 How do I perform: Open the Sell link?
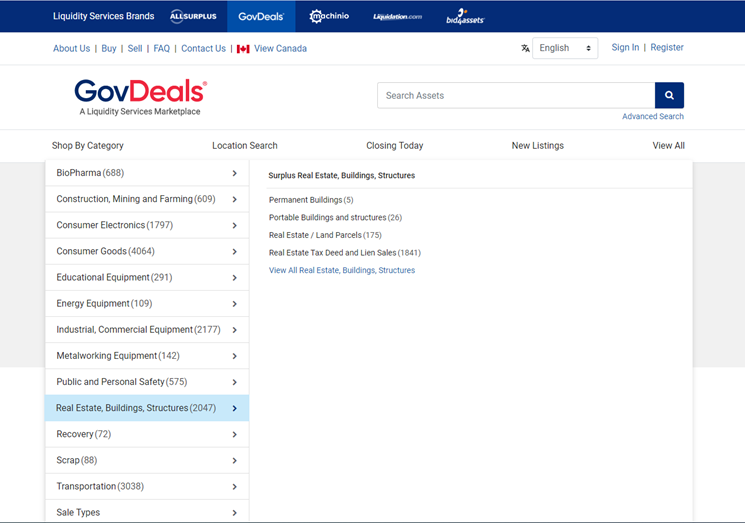click(x=135, y=48)
